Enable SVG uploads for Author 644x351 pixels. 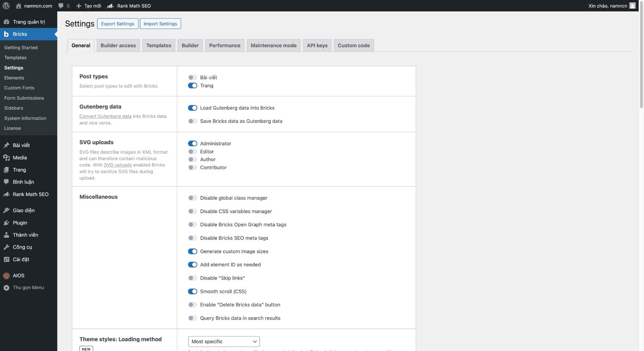pyautogui.click(x=193, y=159)
